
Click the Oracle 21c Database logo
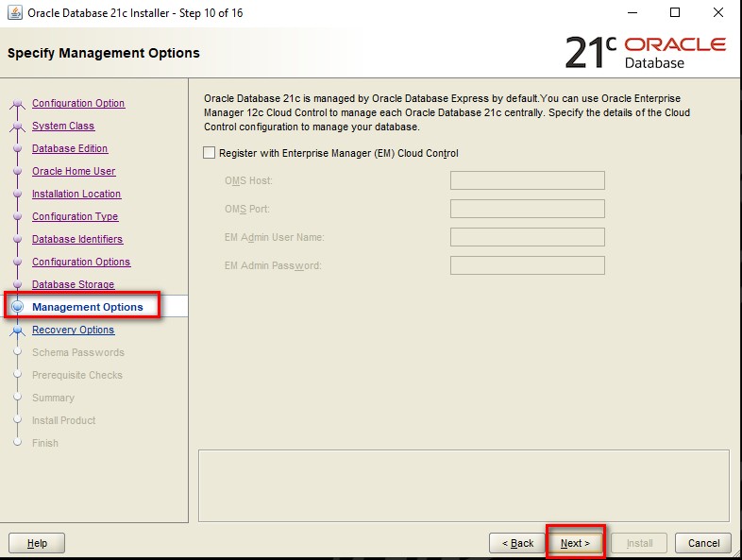coord(646,52)
